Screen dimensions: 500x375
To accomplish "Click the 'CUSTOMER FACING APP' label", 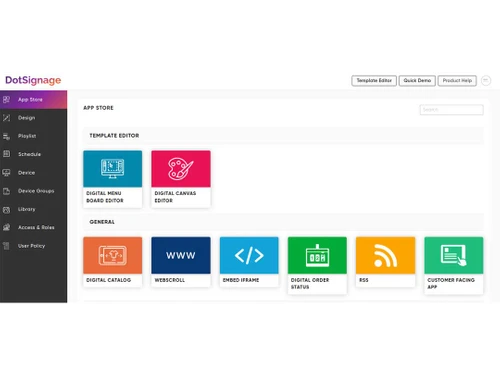I will click(451, 283).
